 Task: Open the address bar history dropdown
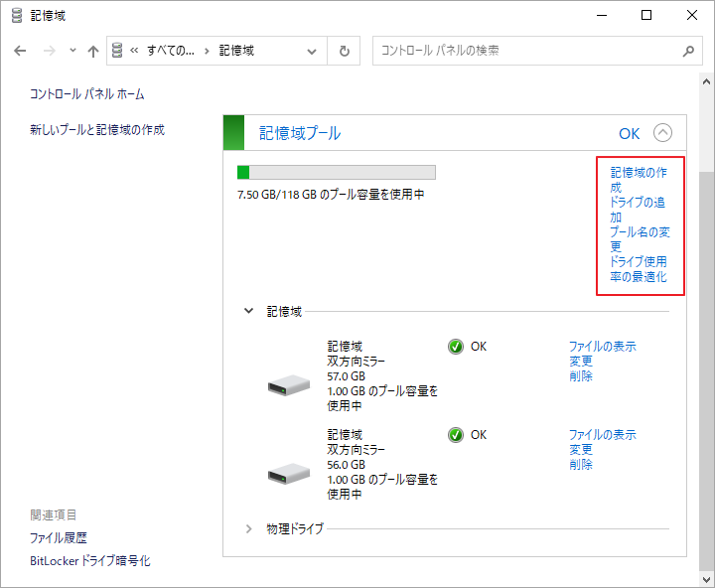click(x=313, y=51)
